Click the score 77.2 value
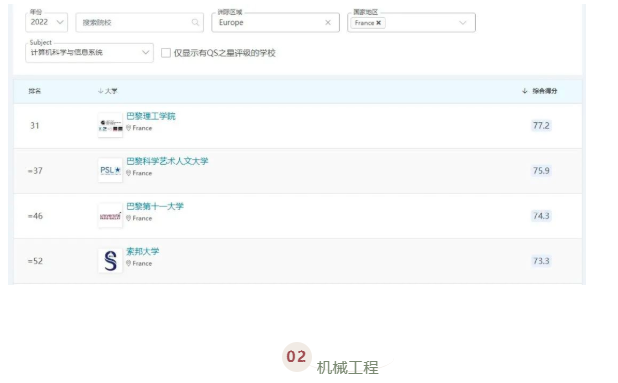 (541, 125)
